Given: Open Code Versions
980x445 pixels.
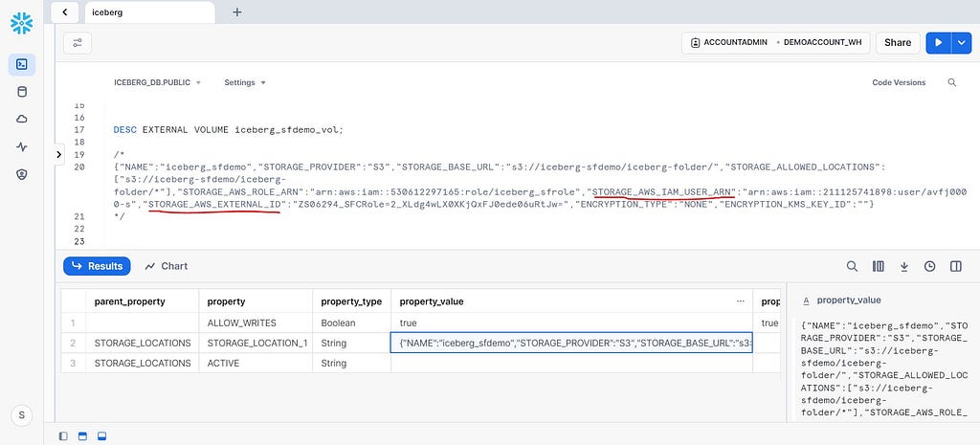Looking at the screenshot, I should tap(899, 82).
